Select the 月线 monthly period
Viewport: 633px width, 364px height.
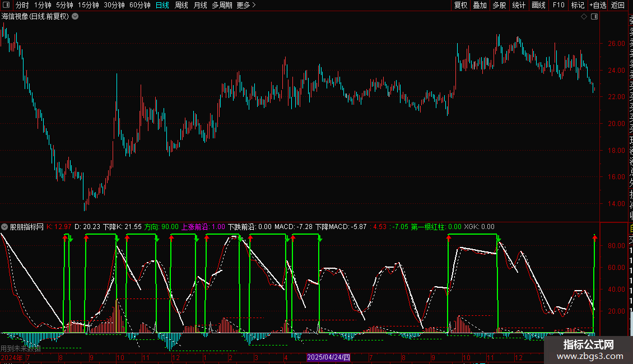(x=200, y=5)
